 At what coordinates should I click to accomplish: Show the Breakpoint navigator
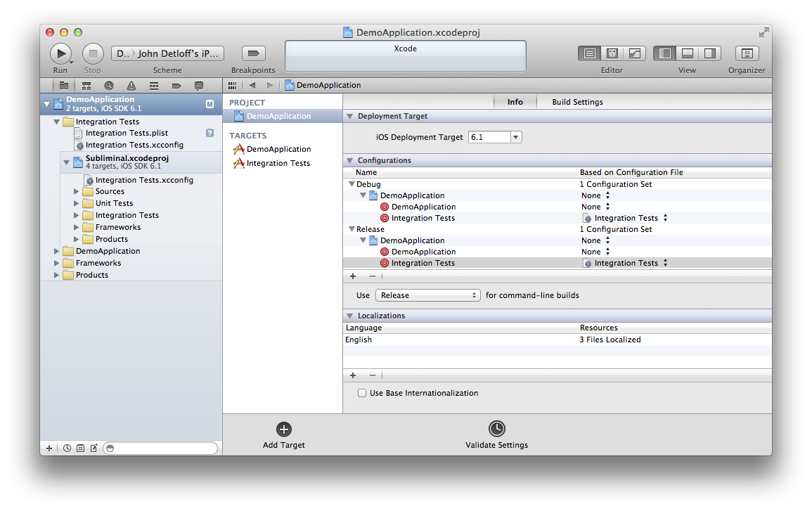[176, 86]
